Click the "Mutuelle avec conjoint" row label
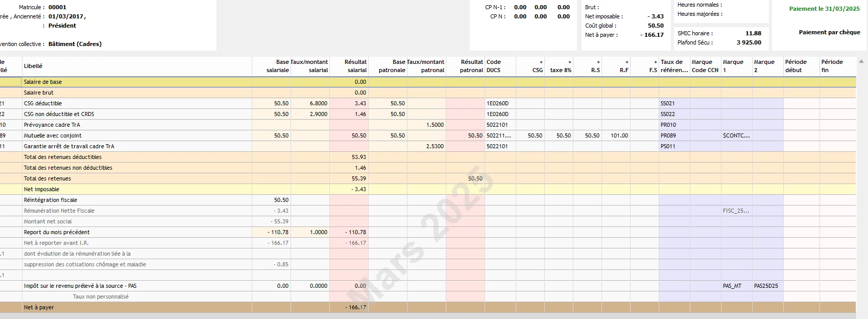 pos(53,135)
